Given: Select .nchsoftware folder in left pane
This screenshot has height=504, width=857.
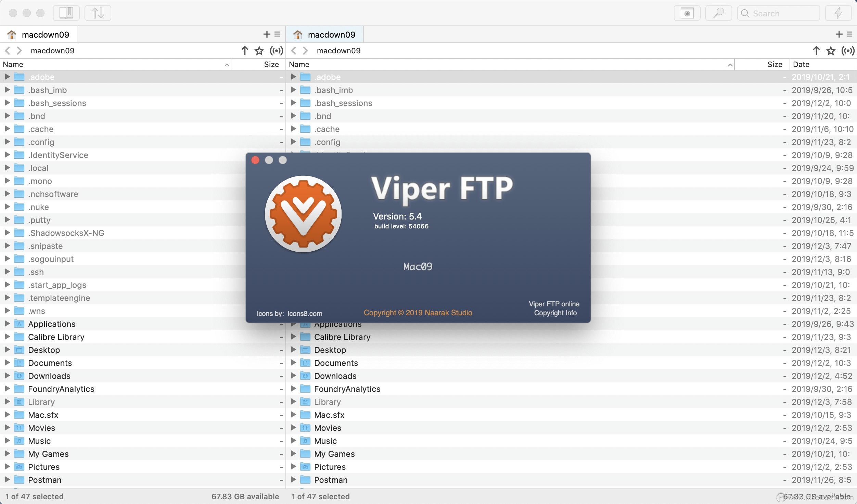Looking at the screenshot, I should click(x=53, y=194).
